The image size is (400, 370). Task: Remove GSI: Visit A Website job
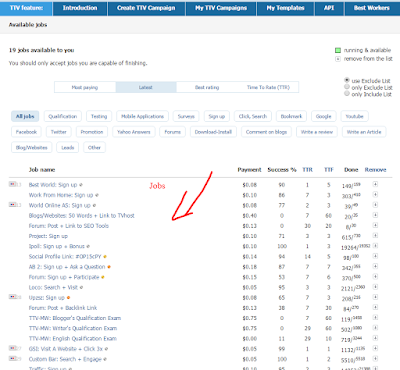pos(375,348)
